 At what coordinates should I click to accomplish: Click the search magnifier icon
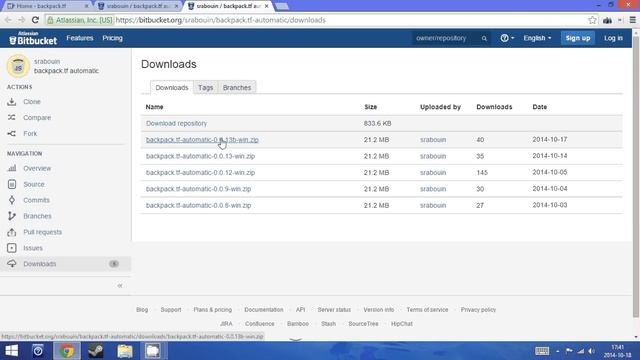coord(484,38)
